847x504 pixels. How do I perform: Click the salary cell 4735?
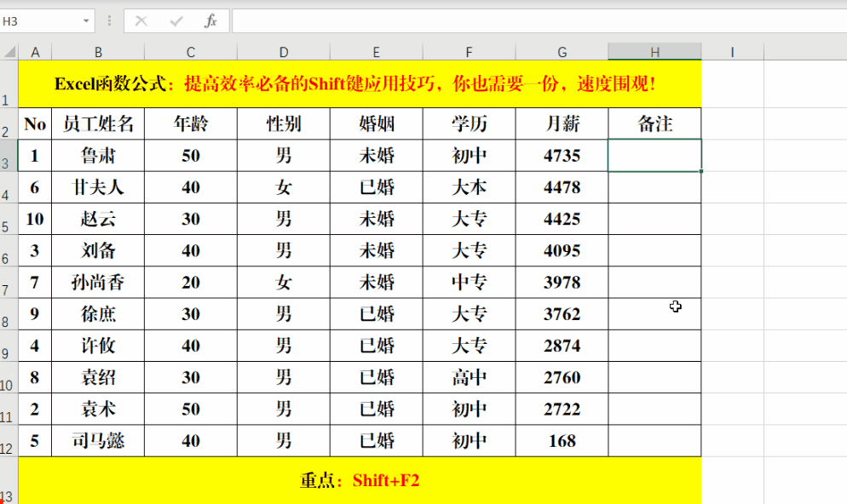(562, 156)
